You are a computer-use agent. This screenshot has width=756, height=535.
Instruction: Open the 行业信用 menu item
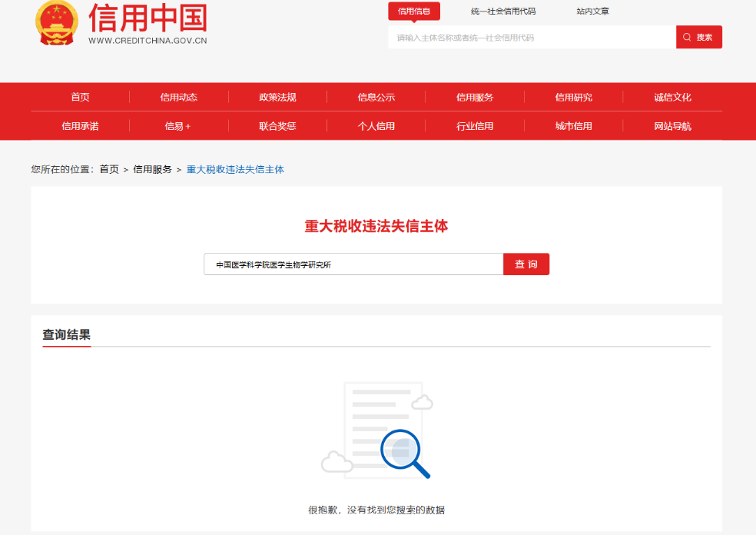click(x=475, y=126)
